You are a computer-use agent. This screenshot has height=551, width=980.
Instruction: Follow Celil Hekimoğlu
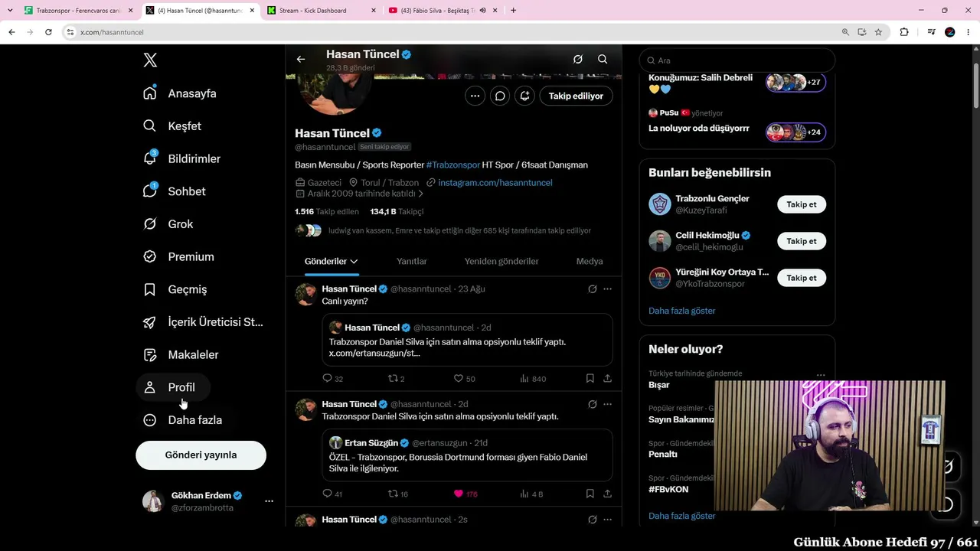(802, 241)
